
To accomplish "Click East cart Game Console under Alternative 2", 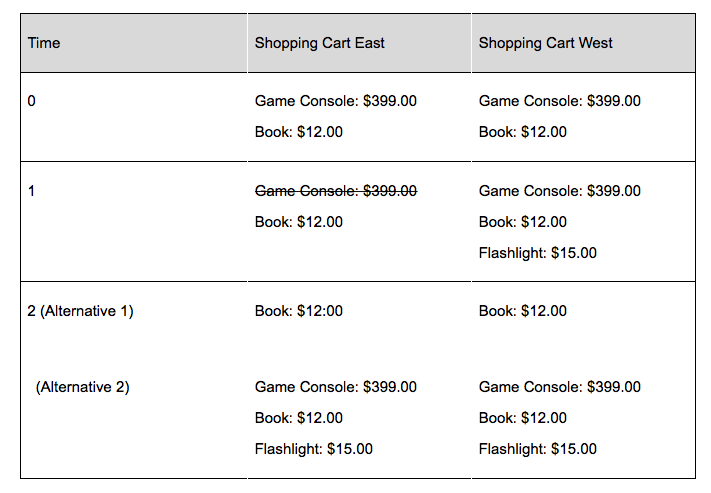I will (335, 387).
